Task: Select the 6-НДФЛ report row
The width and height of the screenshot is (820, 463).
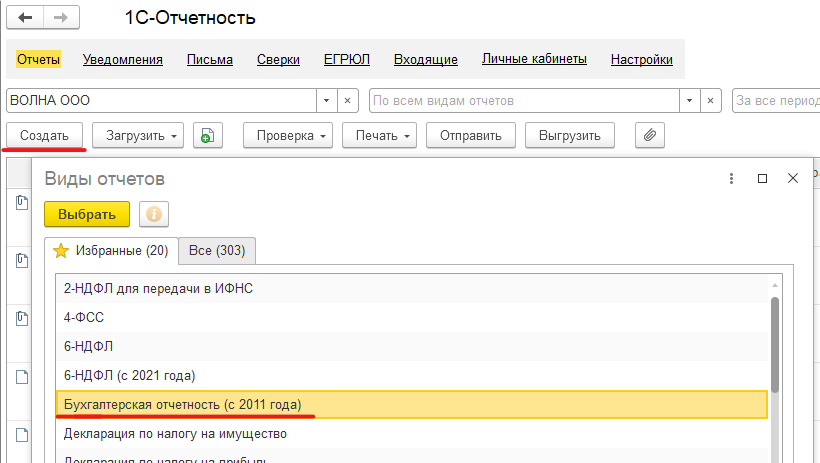Action: click(x=412, y=346)
